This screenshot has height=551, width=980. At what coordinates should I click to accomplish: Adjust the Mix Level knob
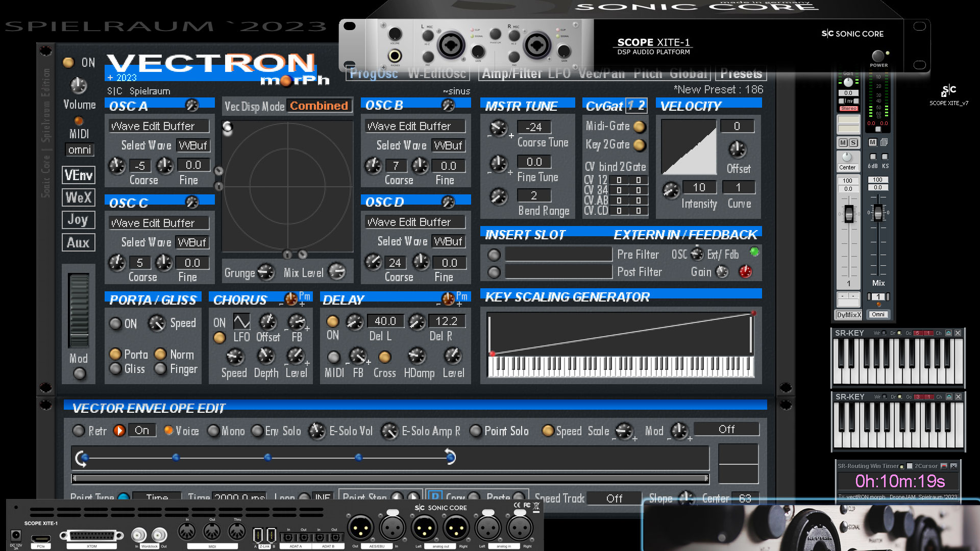[337, 272]
